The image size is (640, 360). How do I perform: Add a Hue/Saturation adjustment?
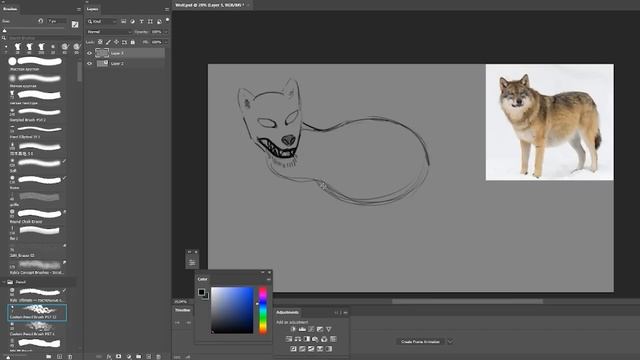[x=289, y=339]
